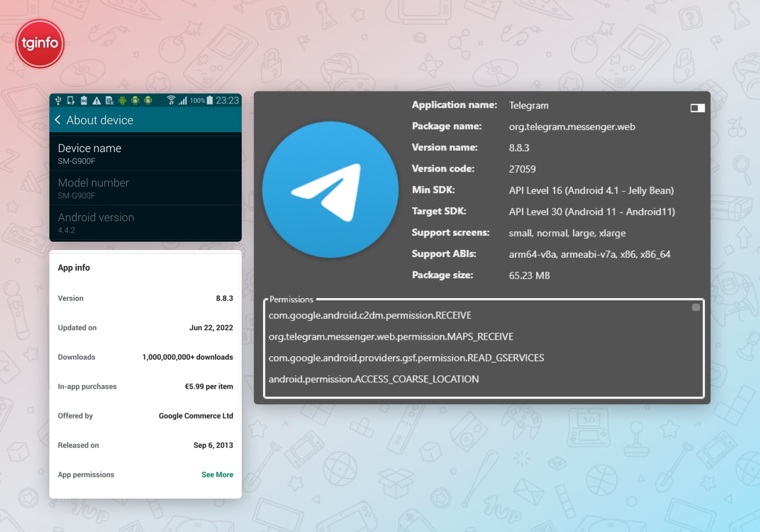Select the Model number row

click(145, 188)
